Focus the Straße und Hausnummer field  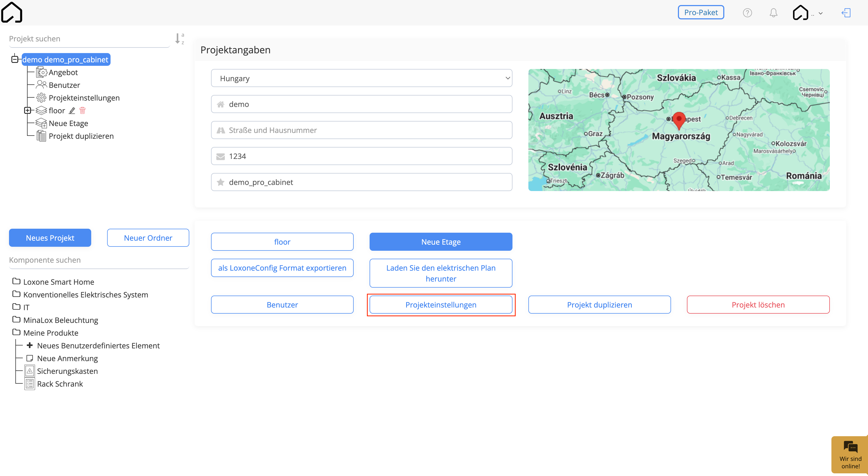[362, 130]
